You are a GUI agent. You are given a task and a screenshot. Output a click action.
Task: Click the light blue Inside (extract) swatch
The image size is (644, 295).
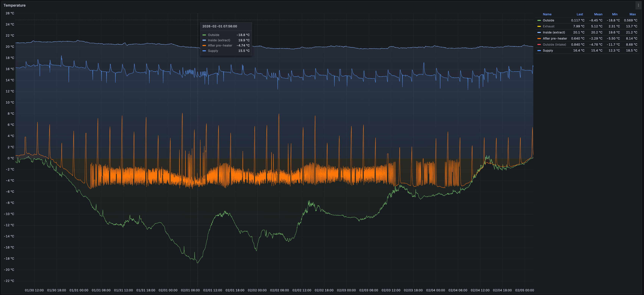pos(539,33)
